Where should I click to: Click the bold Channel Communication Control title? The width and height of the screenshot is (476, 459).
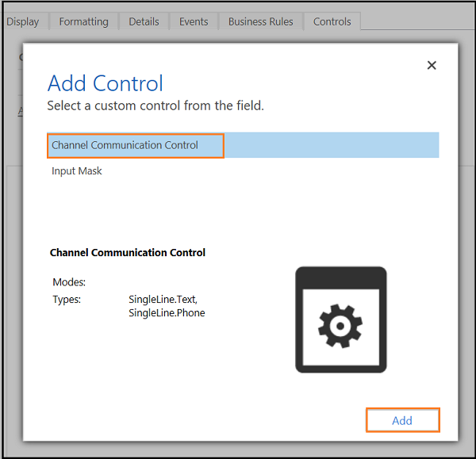128,252
